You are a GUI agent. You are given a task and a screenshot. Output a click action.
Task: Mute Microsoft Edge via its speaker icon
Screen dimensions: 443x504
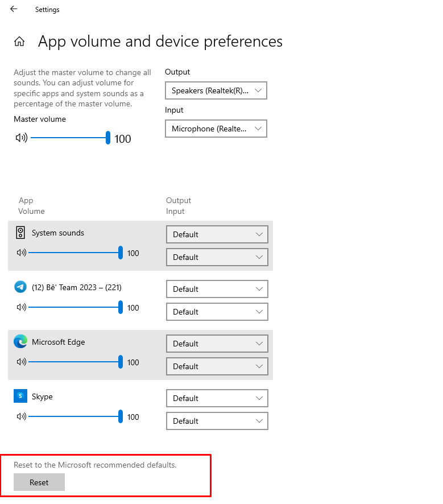click(x=22, y=362)
